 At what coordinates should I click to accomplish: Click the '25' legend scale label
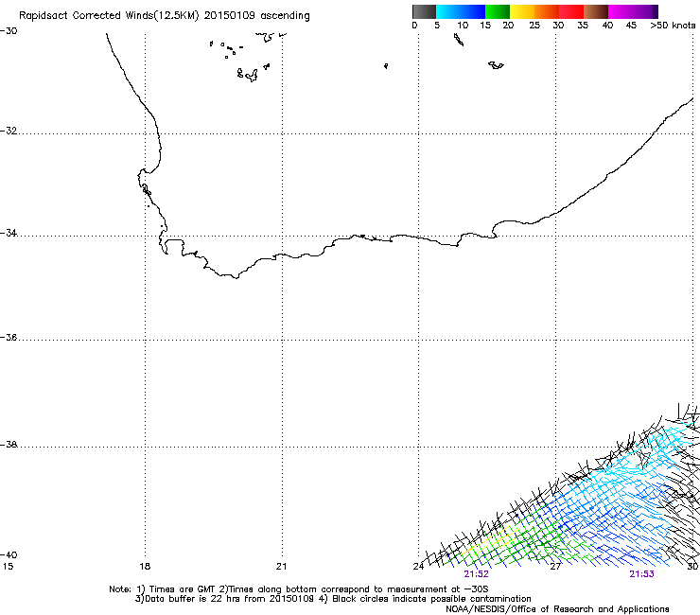[x=534, y=26]
